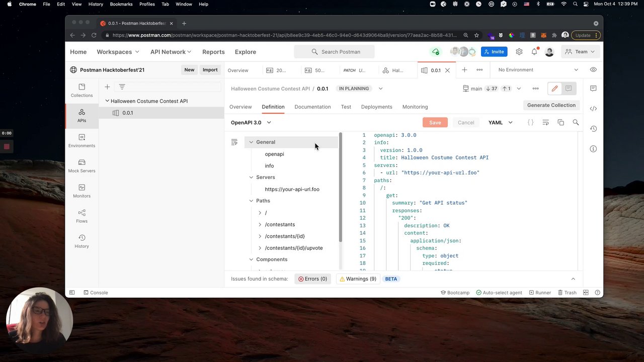Open the YAML format dropdown

(501, 123)
